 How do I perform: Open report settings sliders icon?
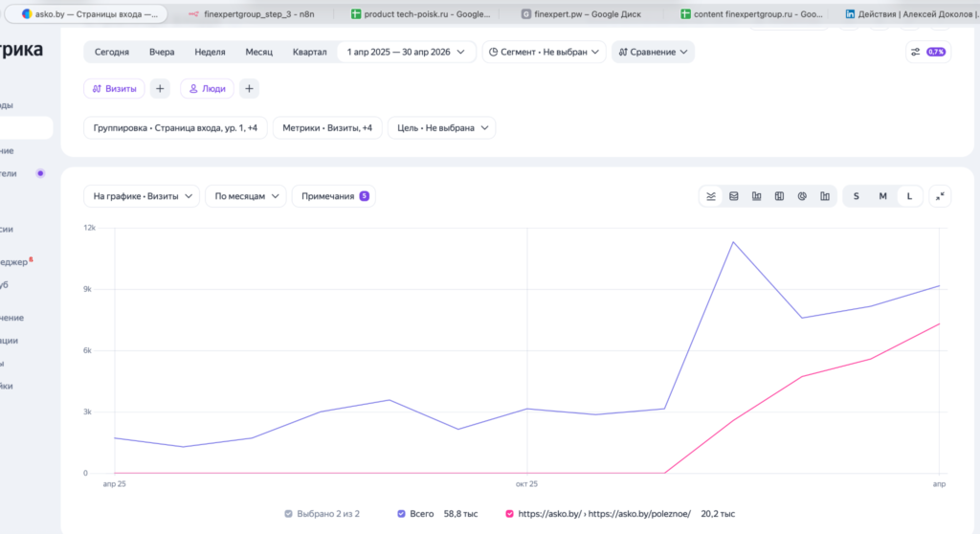916,52
